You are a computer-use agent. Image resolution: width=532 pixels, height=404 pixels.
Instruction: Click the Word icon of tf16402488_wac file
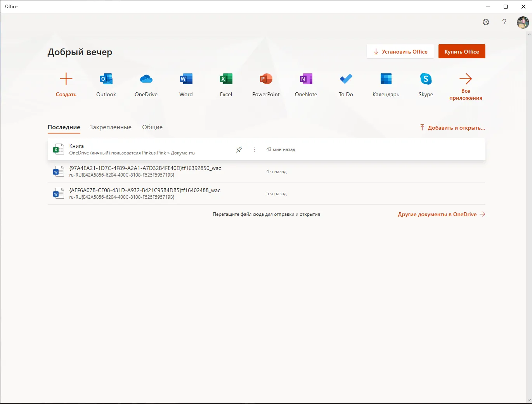click(58, 194)
